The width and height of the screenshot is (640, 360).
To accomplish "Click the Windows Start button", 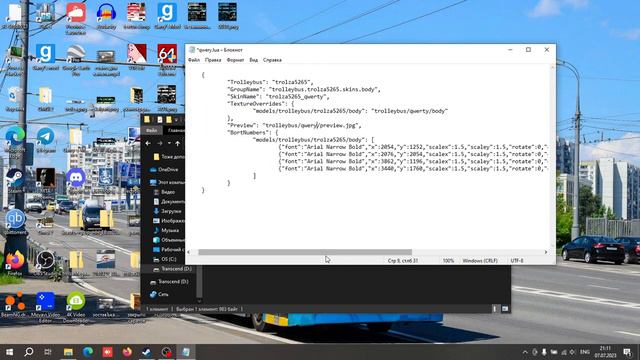I will 9,352.
